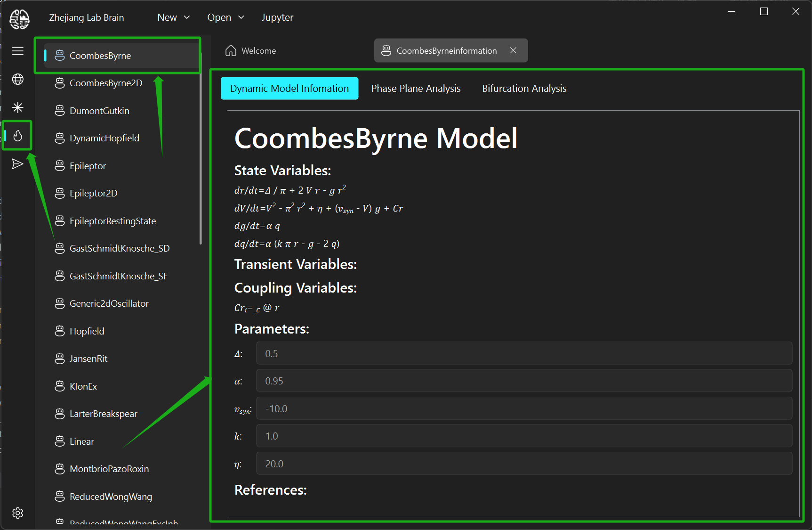
Task: Click the robot icon beside DynamicHopfield
Action: tap(60, 138)
